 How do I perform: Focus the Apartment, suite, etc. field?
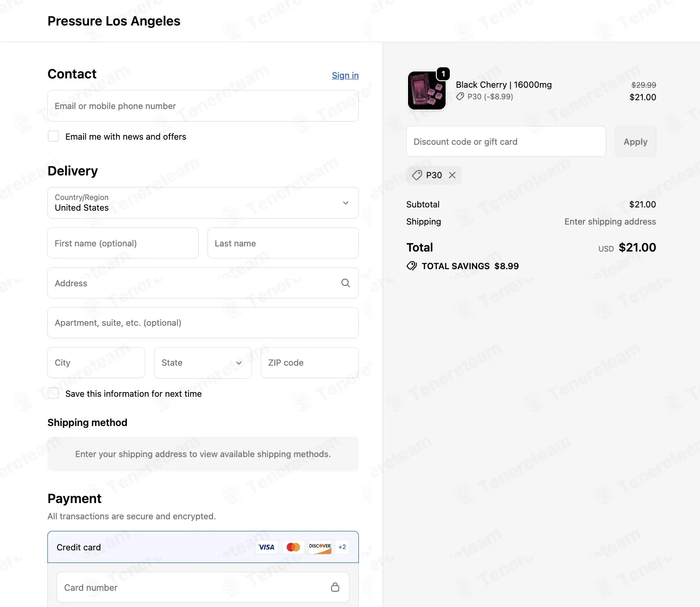point(203,323)
